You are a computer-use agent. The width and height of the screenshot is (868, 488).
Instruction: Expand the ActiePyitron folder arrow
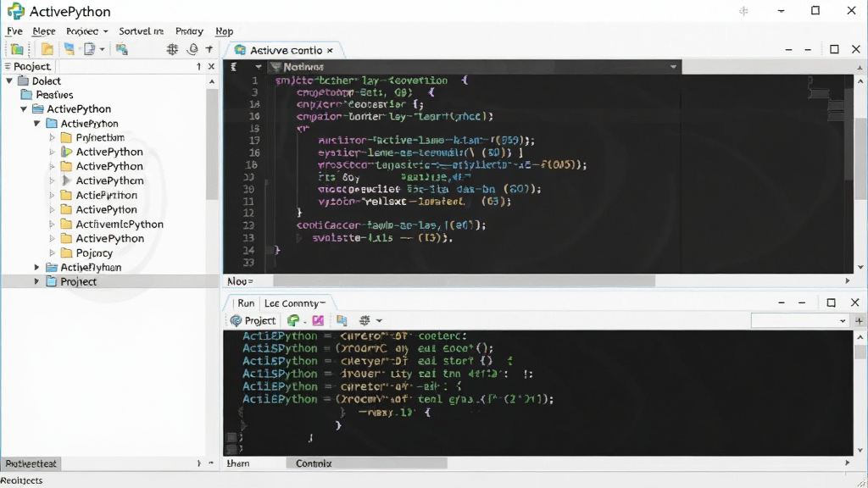(x=52, y=195)
